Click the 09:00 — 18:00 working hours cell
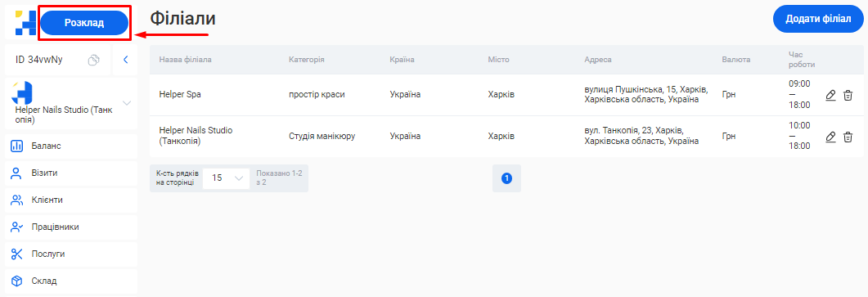 [799, 94]
